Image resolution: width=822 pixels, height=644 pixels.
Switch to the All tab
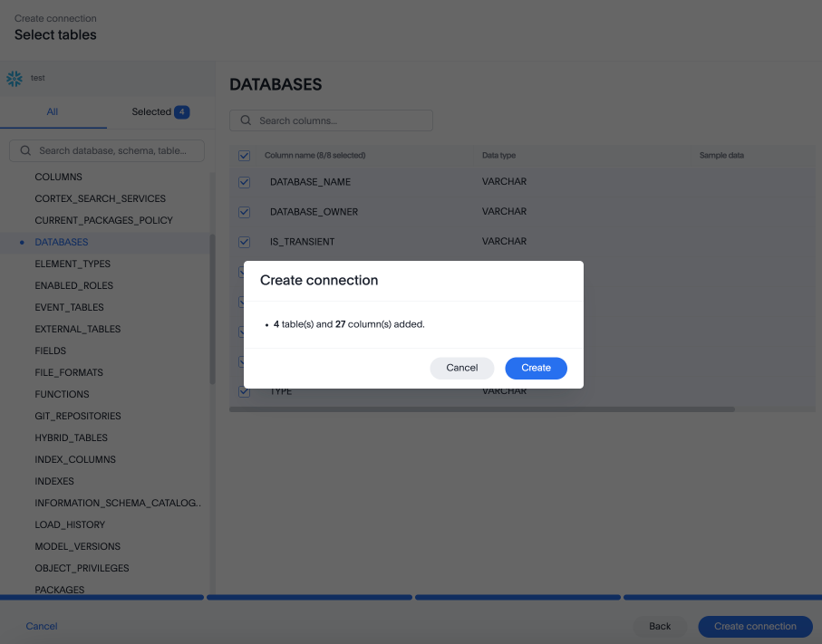pos(53,112)
